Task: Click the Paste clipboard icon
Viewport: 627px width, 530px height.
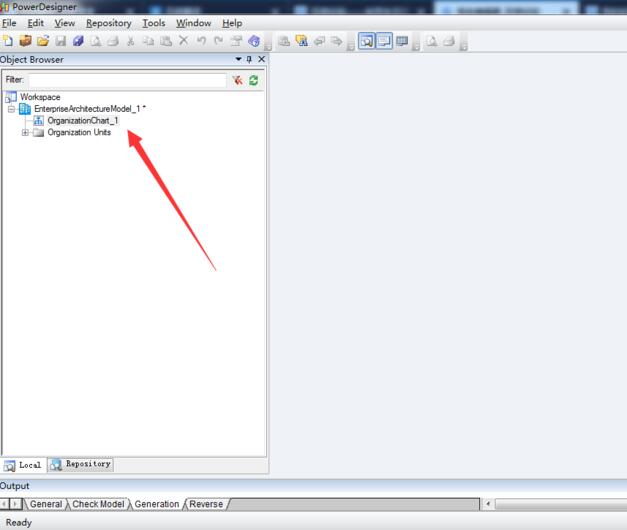Action: coord(166,41)
